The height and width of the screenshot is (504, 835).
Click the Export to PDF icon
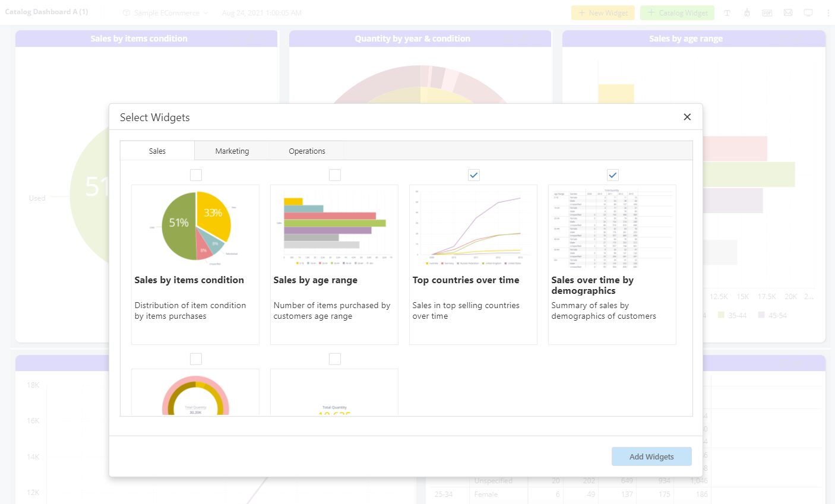tap(767, 12)
